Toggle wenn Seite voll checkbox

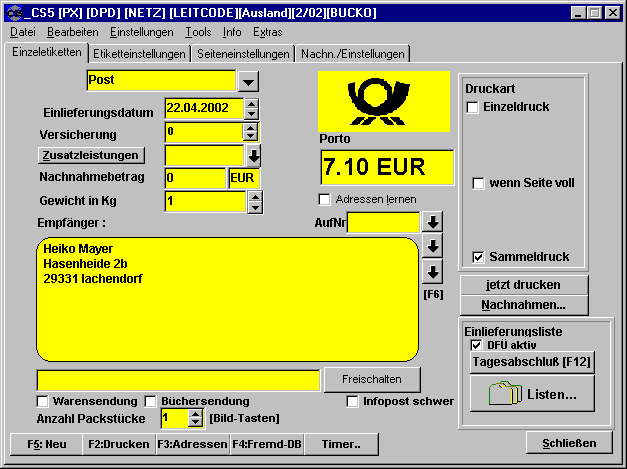click(x=478, y=183)
